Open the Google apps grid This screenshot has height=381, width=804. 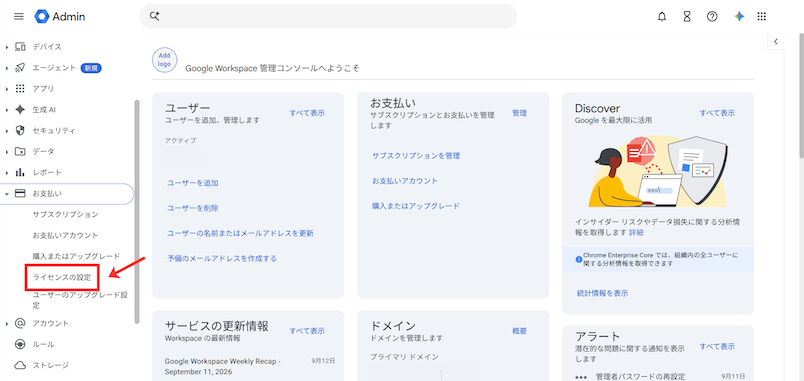[x=761, y=16]
